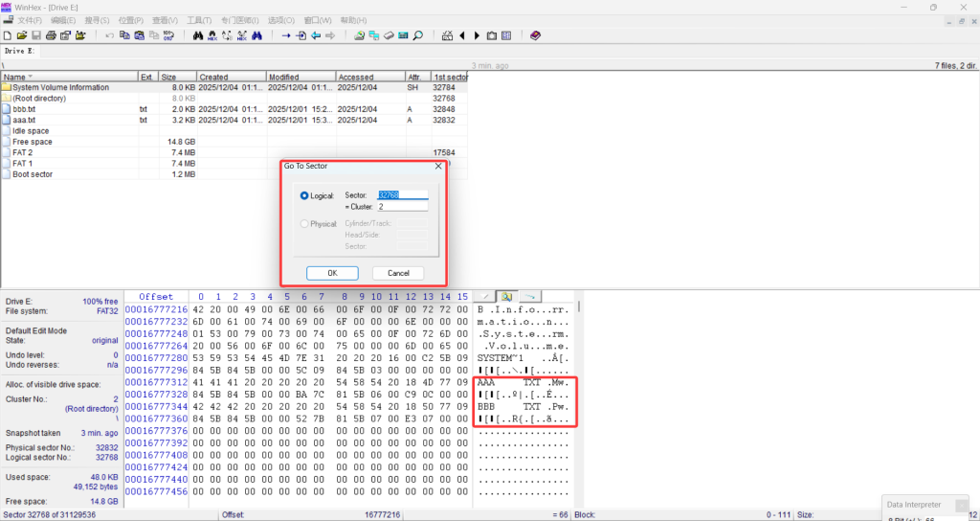
Task: Click the Back navigation arrow icon
Action: pyautogui.click(x=316, y=35)
